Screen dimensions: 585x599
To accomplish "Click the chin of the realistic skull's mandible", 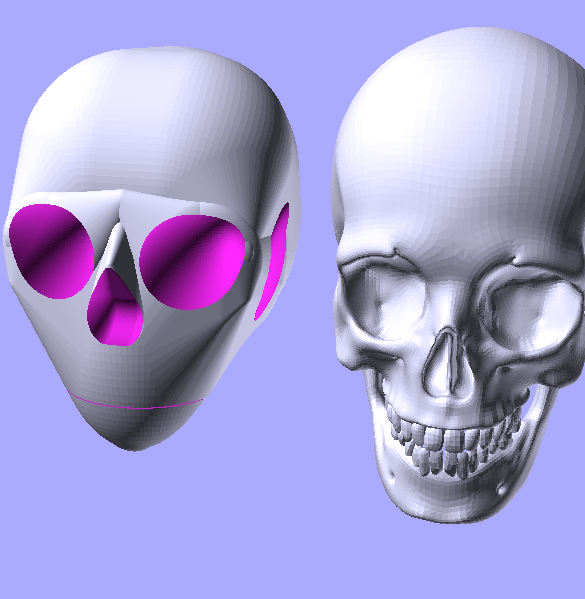I will pos(451,504).
